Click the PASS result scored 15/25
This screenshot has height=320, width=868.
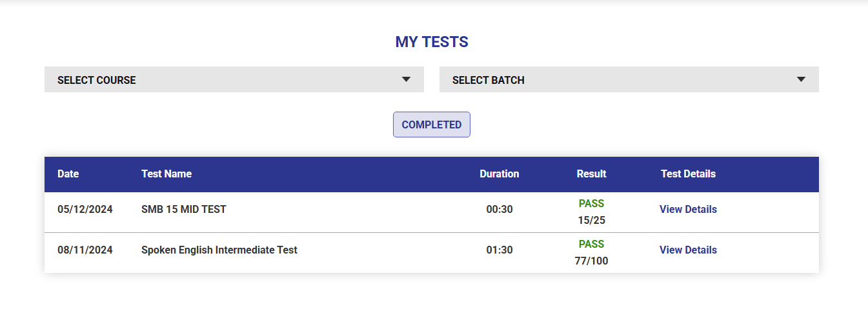click(591, 204)
